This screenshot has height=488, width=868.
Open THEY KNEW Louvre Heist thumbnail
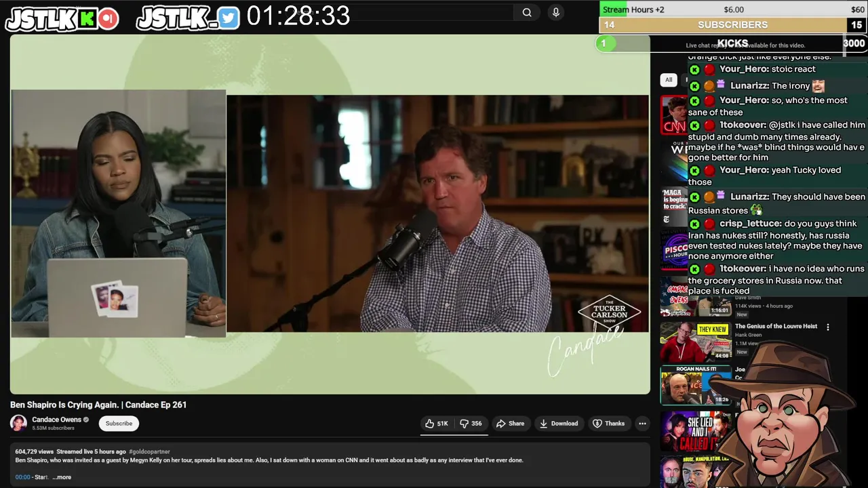coord(696,342)
